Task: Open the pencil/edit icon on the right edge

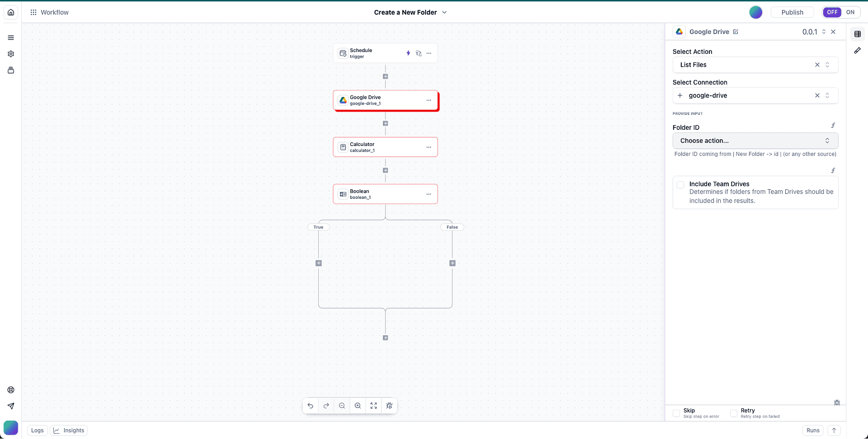Action: (x=858, y=51)
